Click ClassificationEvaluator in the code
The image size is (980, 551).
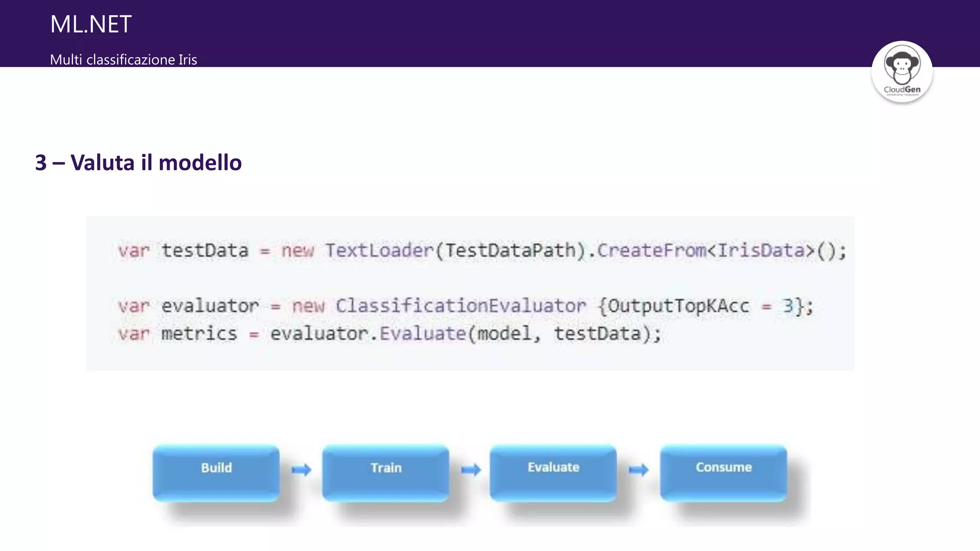point(461,306)
